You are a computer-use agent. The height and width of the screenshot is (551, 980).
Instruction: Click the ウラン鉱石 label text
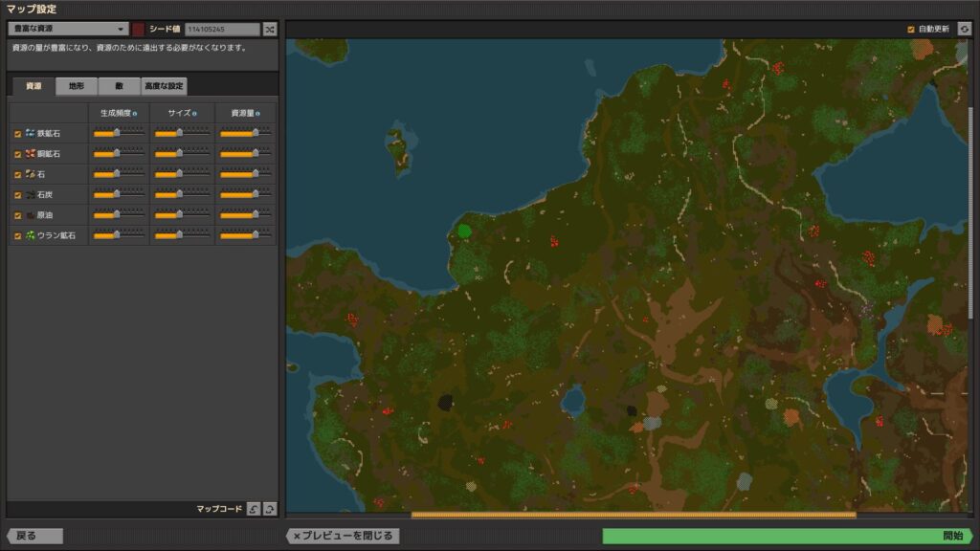(x=56, y=235)
